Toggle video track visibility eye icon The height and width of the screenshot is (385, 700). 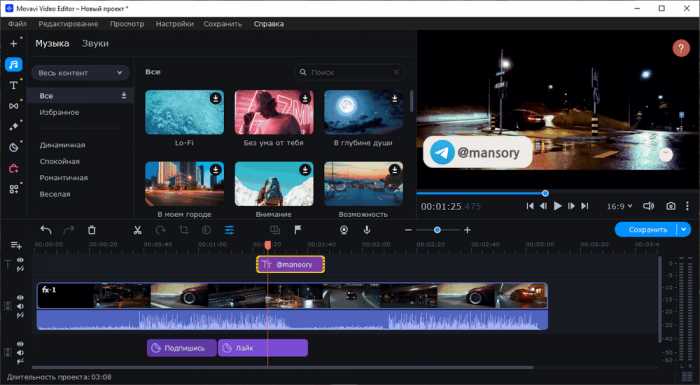click(20, 297)
